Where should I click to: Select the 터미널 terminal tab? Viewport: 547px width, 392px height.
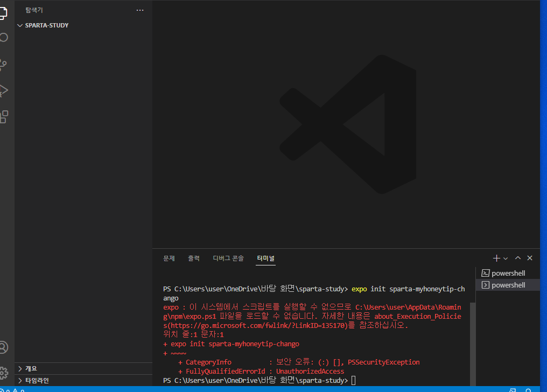(265, 258)
